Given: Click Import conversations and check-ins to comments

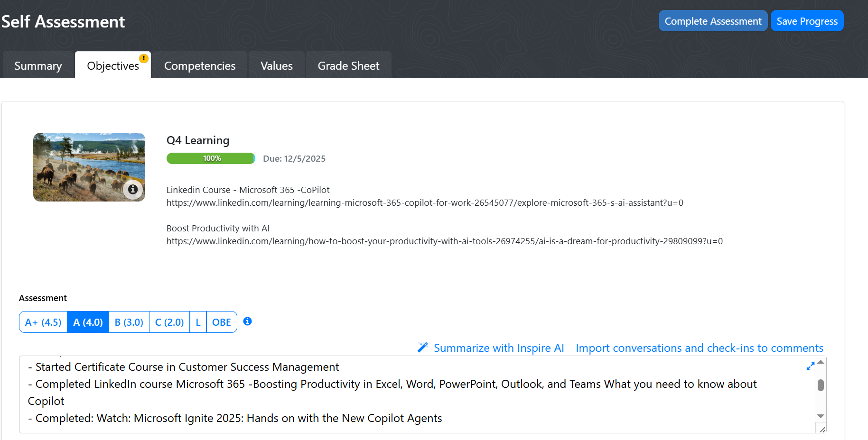Looking at the screenshot, I should (699, 348).
